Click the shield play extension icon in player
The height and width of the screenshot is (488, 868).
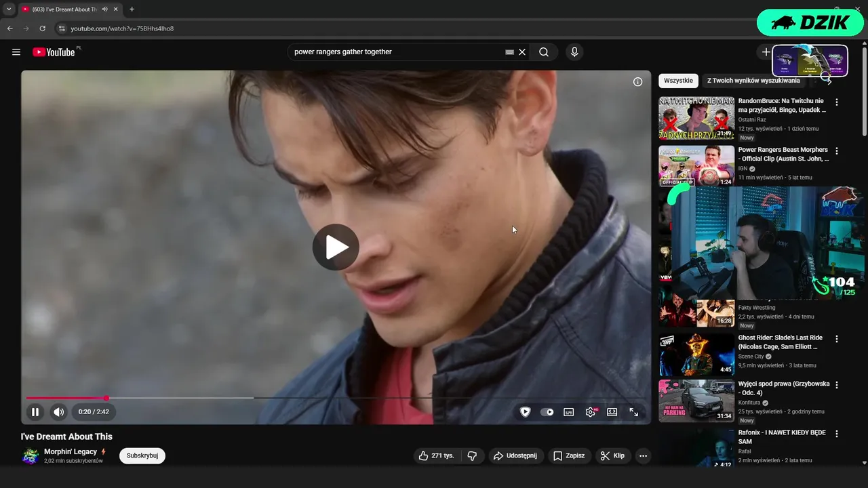pos(525,411)
